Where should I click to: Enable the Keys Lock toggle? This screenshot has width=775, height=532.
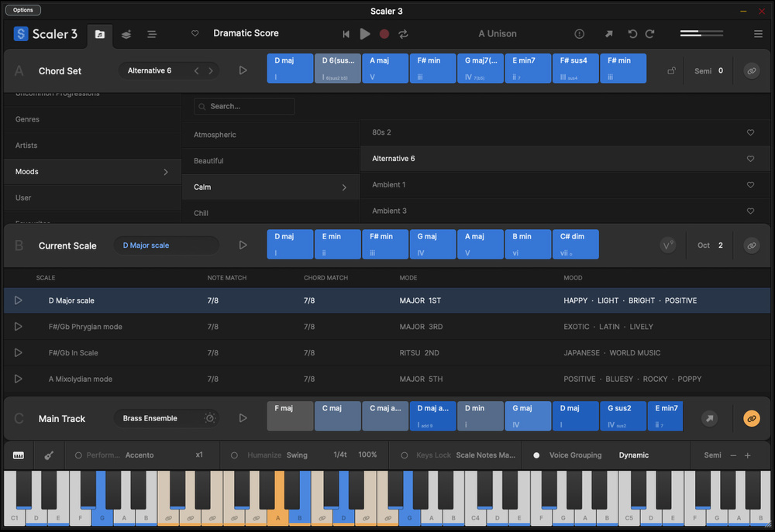(x=404, y=455)
